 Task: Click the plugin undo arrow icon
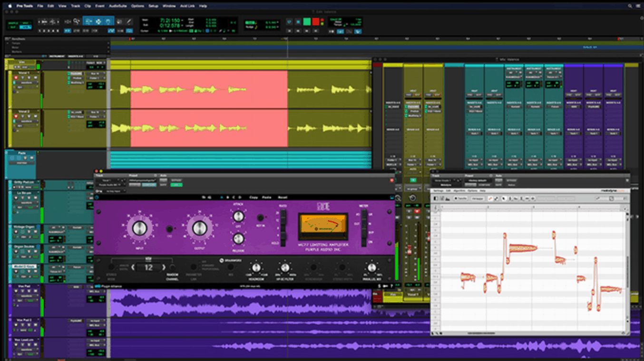(204, 197)
